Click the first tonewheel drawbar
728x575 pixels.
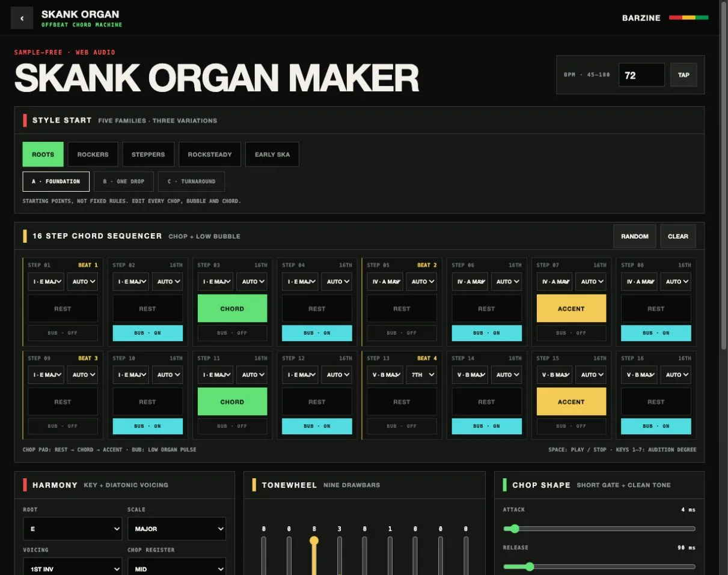pos(263,556)
